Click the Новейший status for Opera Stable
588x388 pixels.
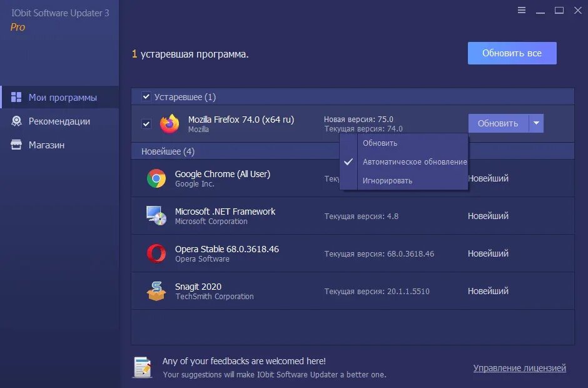point(488,253)
